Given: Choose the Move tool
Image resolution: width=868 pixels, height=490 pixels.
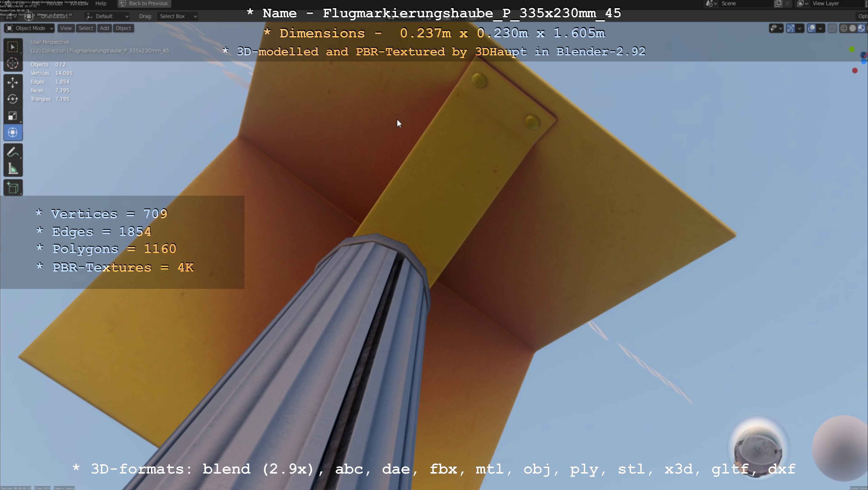Looking at the screenshot, I should 13,83.
